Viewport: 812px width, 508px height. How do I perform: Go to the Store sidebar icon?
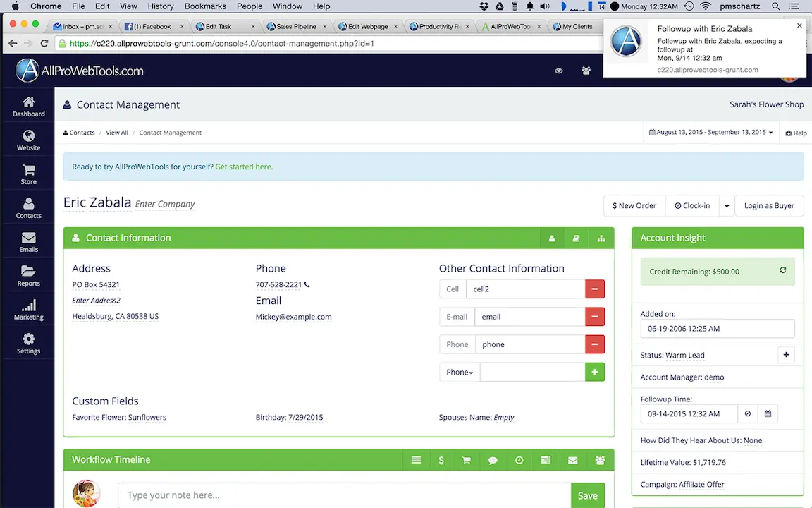click(28, 174)
